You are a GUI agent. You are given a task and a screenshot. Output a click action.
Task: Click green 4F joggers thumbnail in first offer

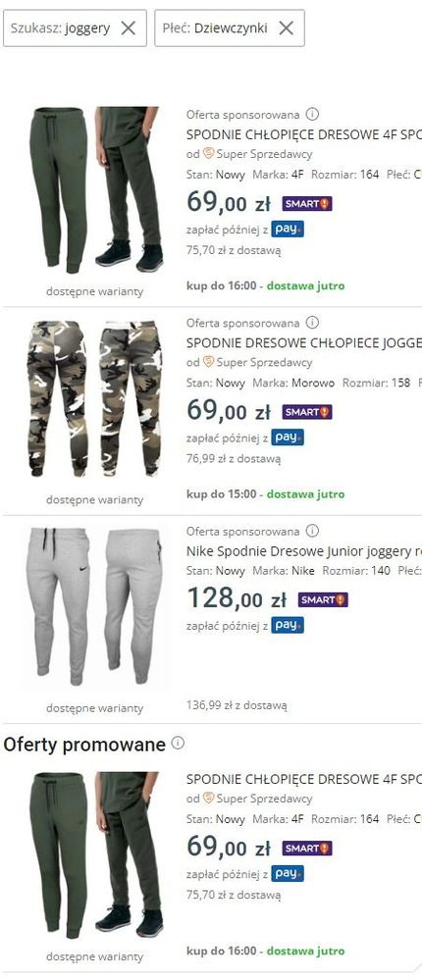pyautogui.click(x=95, y=189)
